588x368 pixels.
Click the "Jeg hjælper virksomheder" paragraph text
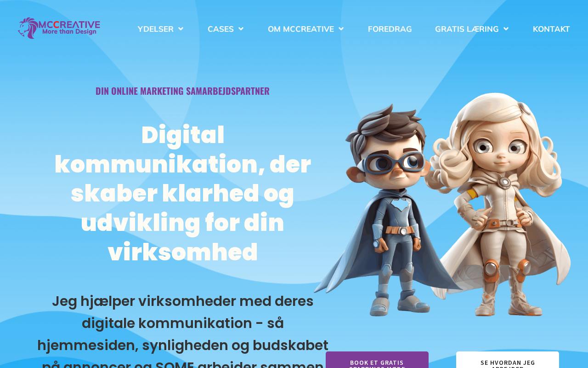[183, 329]
